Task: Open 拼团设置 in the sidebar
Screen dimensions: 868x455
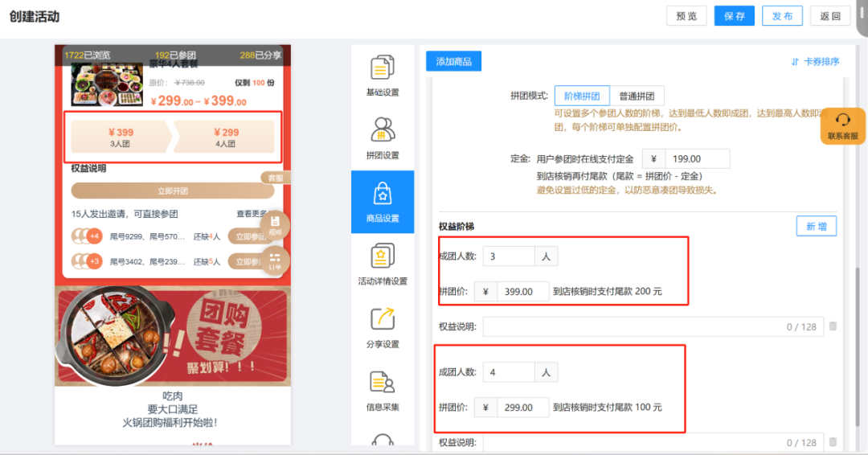Action: pyautogui.click(x=383, y=138)
